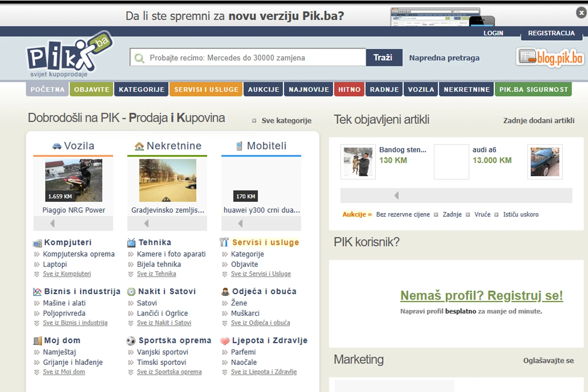The width and height of the screenshot is (588, 392).
Task: Click the Biznis i industrija chart icon
Action: click(37, 291)
